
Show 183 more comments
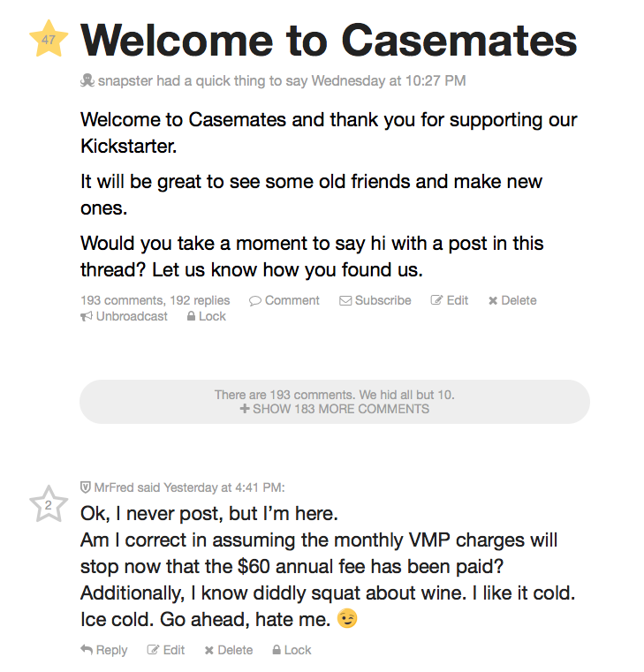pyautogui.click(x=335, y=409)
